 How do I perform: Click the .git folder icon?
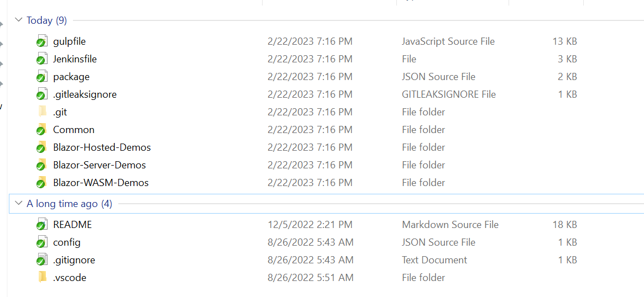[x=42, y=112]
